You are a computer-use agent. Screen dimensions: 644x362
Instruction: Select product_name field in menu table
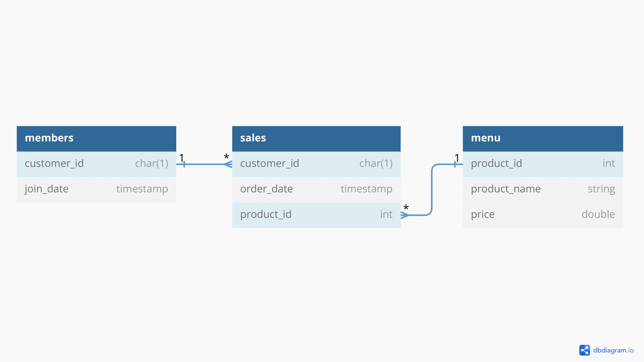point(506,189)
